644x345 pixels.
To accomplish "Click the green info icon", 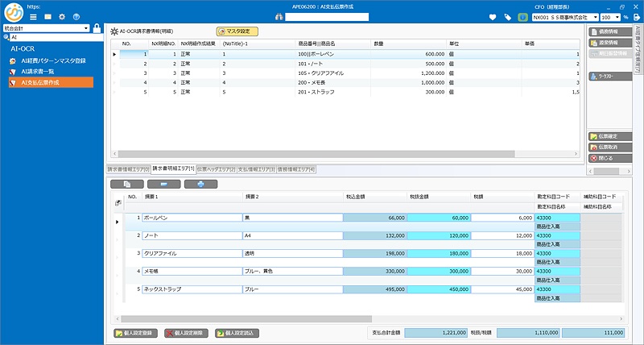I will coord(522,17).
